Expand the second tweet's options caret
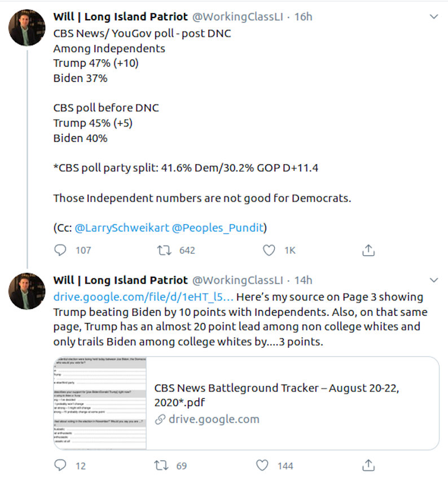The height and width of the screenshot is (480, 448). pyautogui.click(x=433, y=280)
